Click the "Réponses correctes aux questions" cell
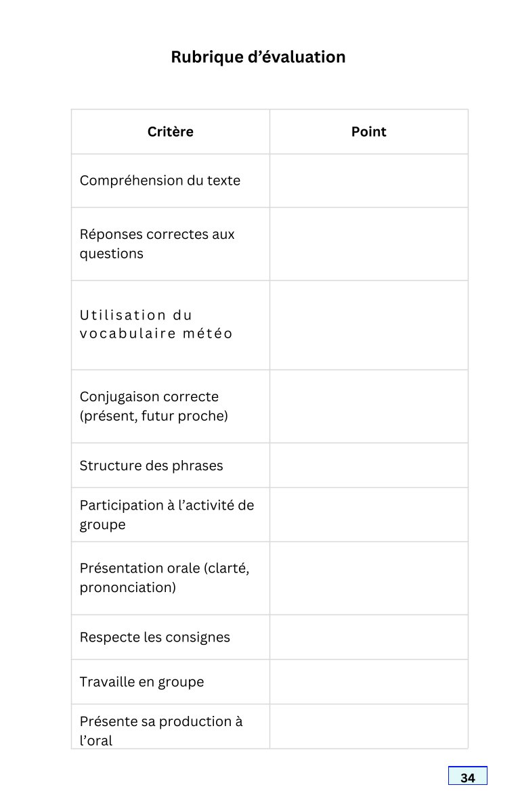520x812 pixels. tap(157, 244)
